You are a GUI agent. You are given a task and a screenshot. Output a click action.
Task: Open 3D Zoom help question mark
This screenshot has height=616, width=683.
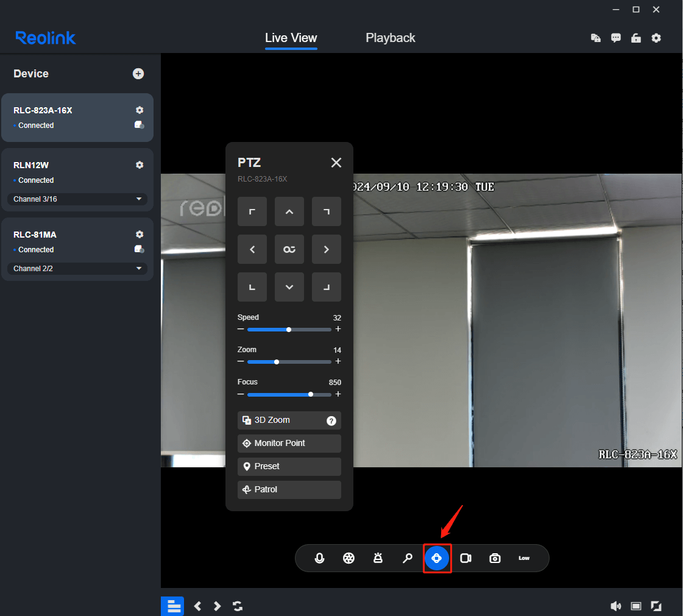[331, 421]
